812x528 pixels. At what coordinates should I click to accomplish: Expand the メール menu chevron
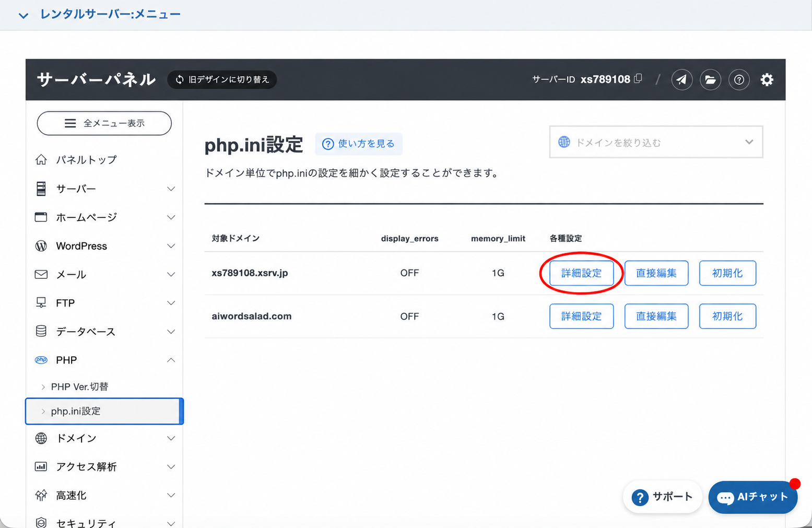click(x=171, y=274)
